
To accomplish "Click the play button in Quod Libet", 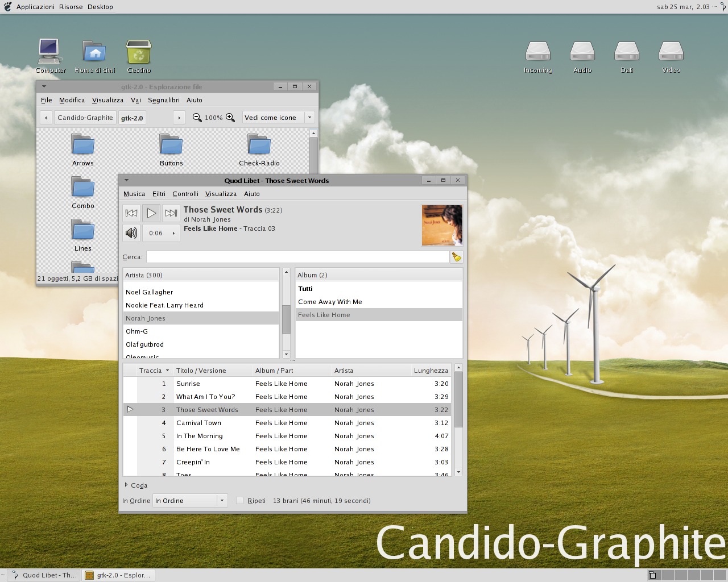I will coord(151,213).
